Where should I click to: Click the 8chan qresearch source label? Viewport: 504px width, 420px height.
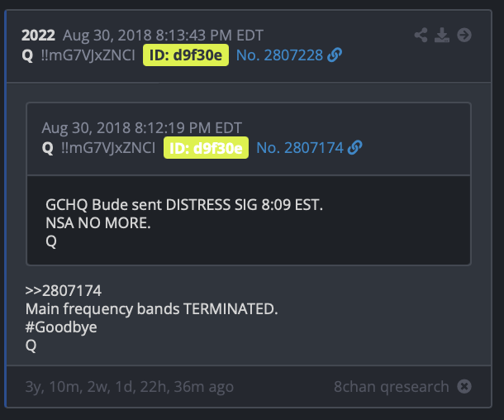pos(391,386)
